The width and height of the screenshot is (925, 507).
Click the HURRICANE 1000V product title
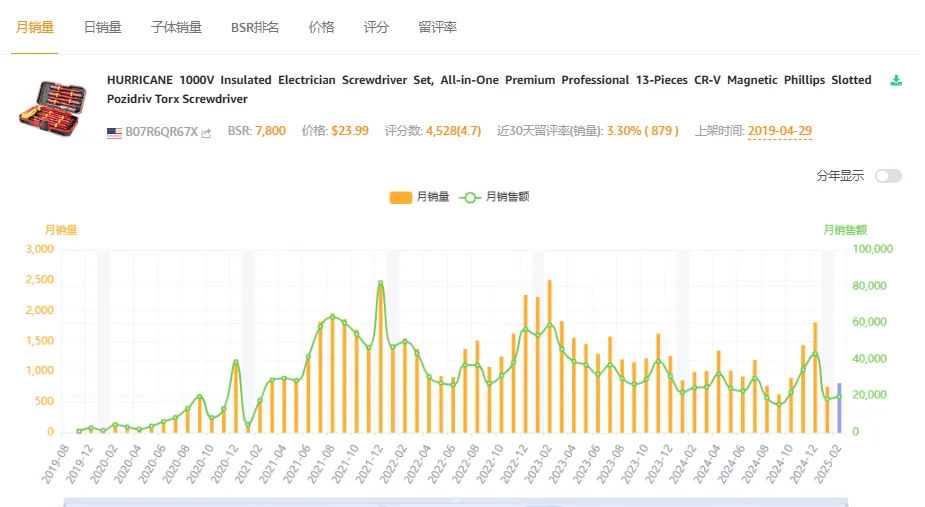click(x=489, y=89)
